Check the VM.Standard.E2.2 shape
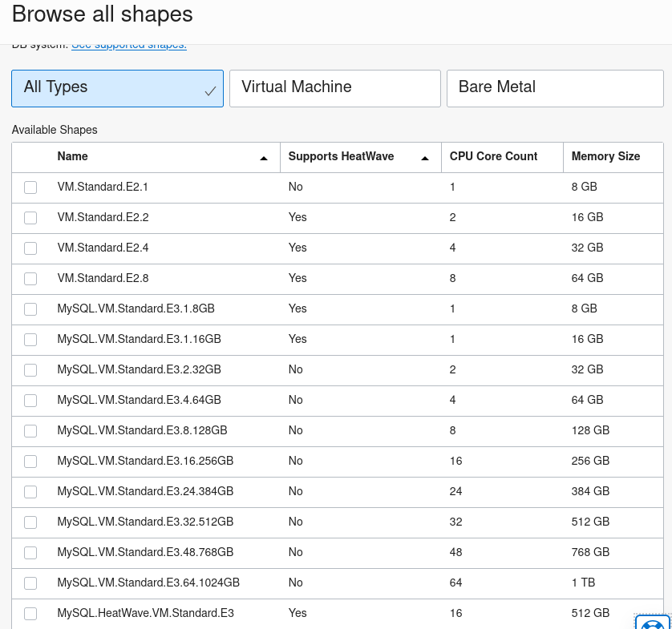 (x=30, y=217)
